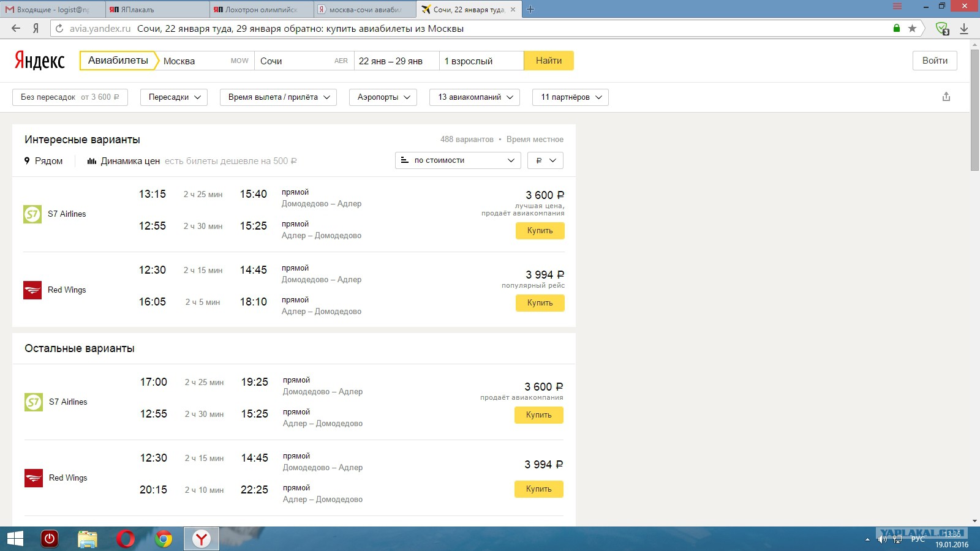Close the 'Сочи, 22 января туда' tab
980x551 pixels.
click(x=513, y=9)
